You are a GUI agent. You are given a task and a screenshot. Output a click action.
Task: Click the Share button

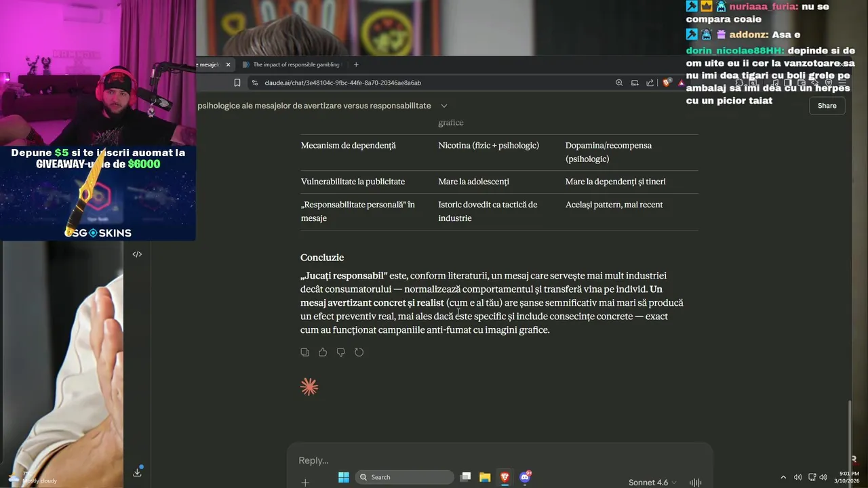pyautogui.click(x=827, y=106)
